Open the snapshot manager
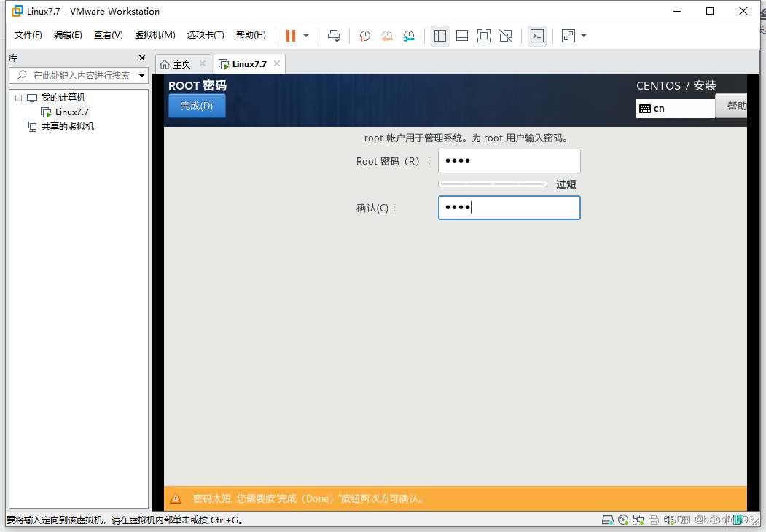Screen dimensions: 766x532 click(x=408, y=36)
